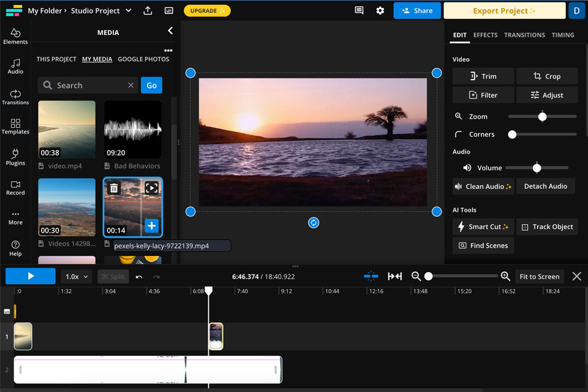Collapse the Media panel with the arrow
588x392 pixels.
pos(170,31)
